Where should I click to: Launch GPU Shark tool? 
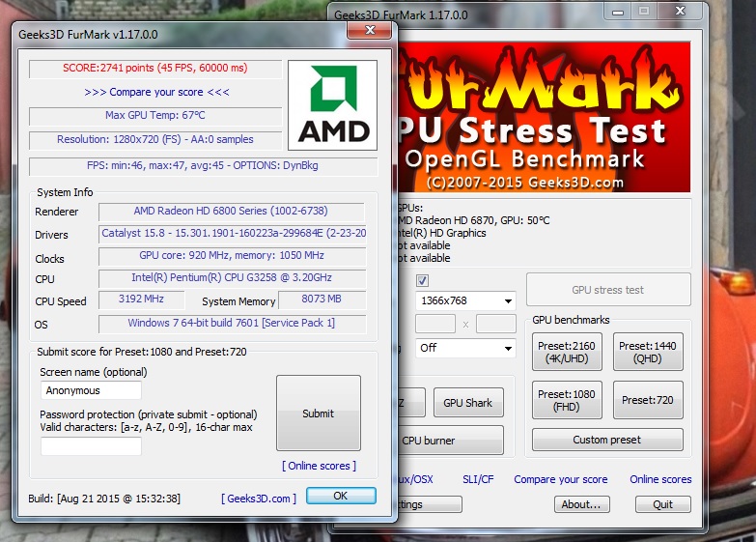click(x=468, y=403)
